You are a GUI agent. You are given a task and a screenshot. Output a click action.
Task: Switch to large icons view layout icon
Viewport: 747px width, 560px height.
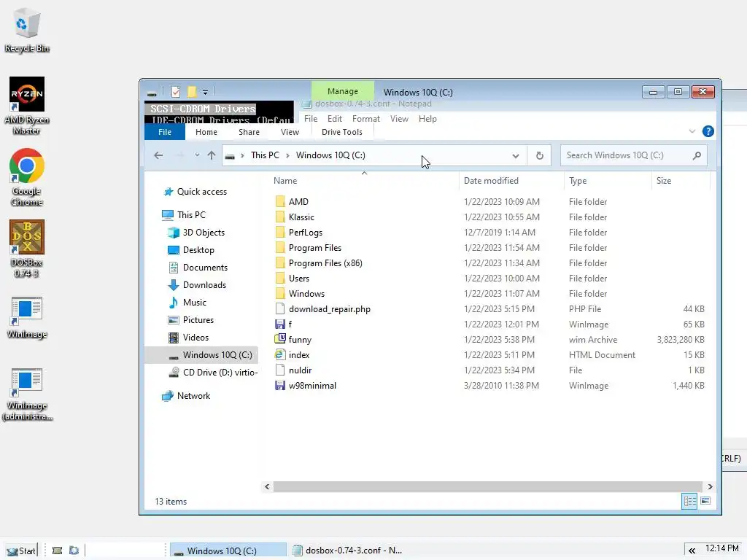click(x=705, y=501)
